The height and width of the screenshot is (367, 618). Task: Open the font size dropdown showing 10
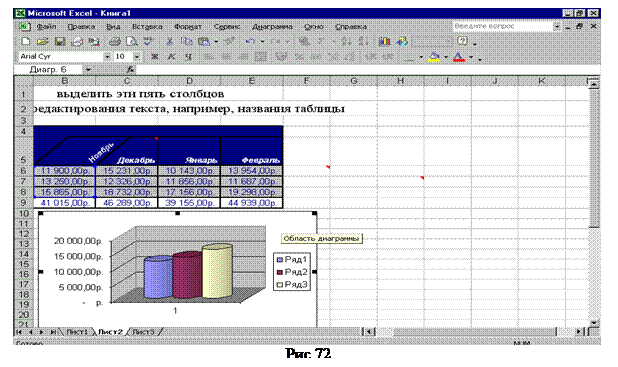click(x=137, y=57)
